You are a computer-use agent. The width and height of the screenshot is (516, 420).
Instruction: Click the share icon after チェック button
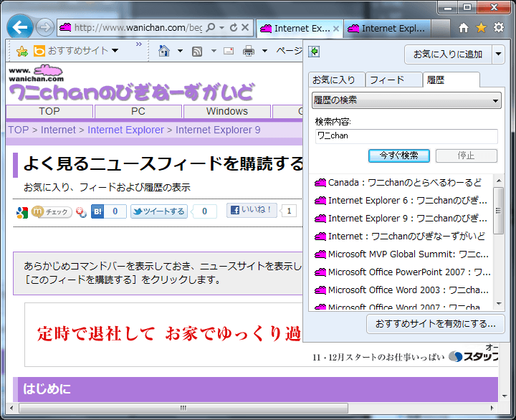click(81, 212)
